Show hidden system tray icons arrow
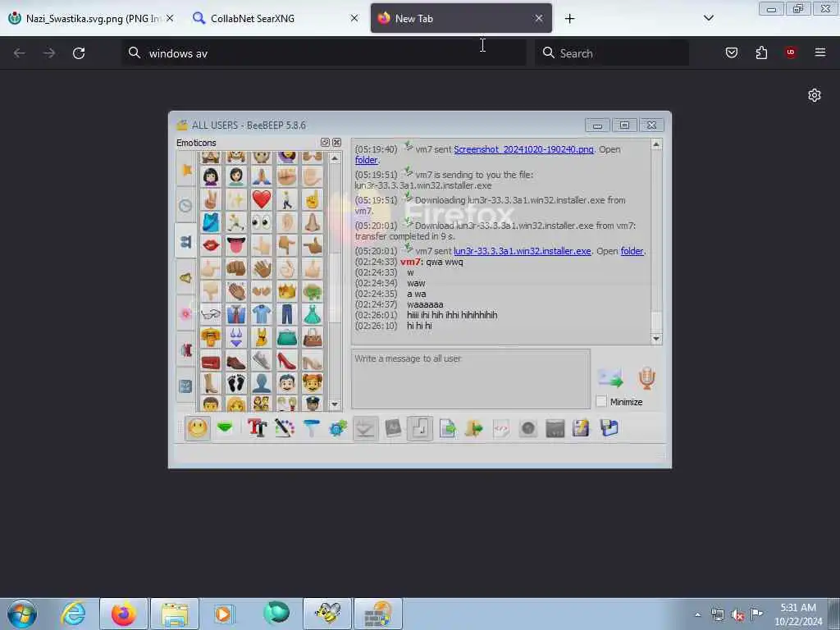This screenshot has height=630, width=840. tap(697, 614)
